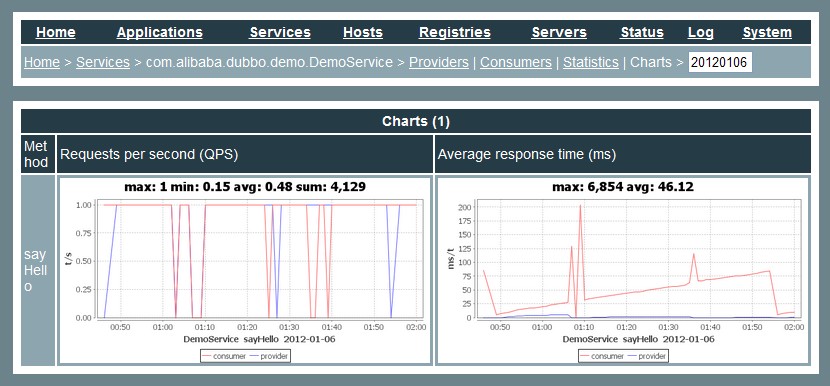Go to Applications in navigation bar

pyautogui.click(x=159, y=32)
